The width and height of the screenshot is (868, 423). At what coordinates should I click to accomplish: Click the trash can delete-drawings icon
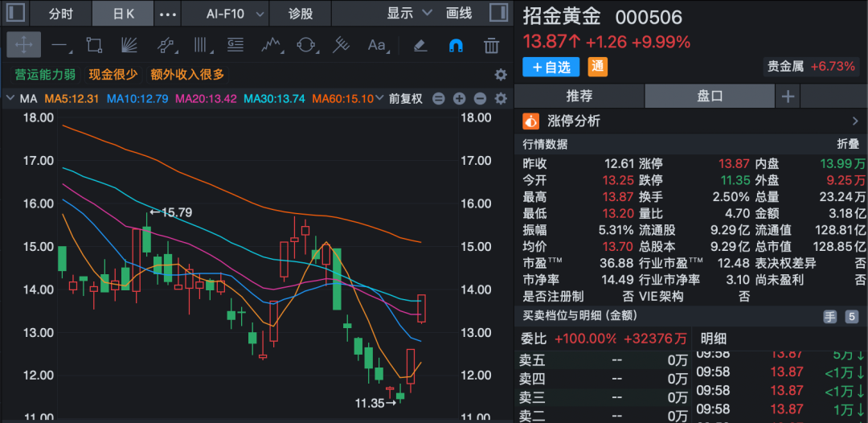[492, 45]
